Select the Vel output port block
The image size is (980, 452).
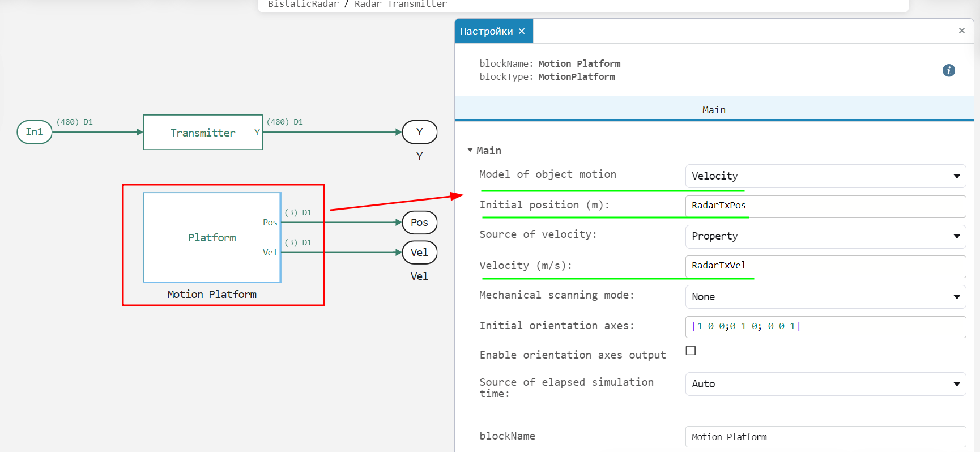point(419,253)
